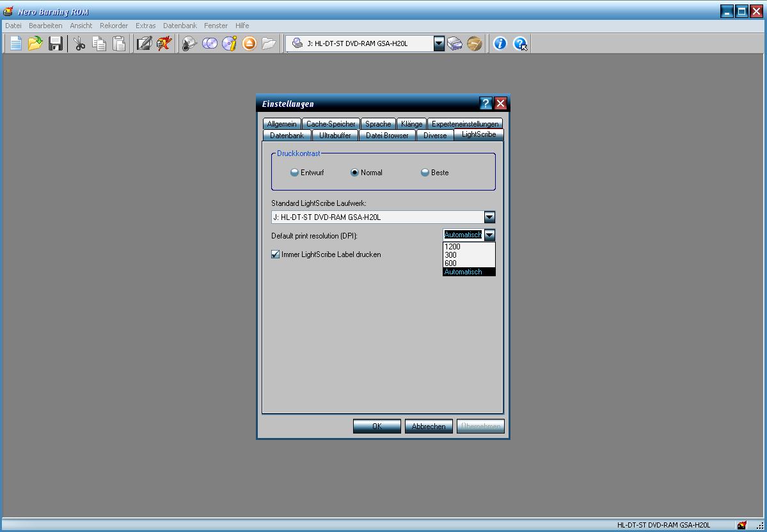Click the drive/scanner icon after the recorder combo
Image resolution: width=767 pixels, height=532 pixels.
point(454,43)
